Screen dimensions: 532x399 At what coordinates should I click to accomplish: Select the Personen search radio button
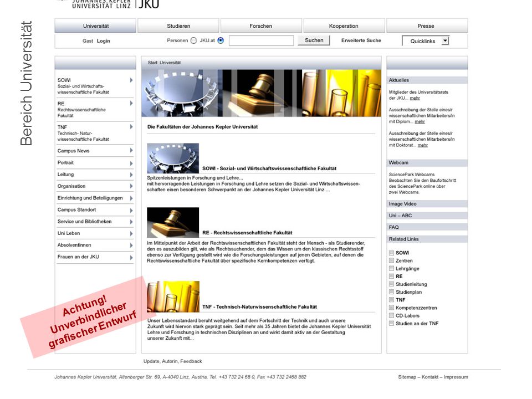tap(193, 40)
